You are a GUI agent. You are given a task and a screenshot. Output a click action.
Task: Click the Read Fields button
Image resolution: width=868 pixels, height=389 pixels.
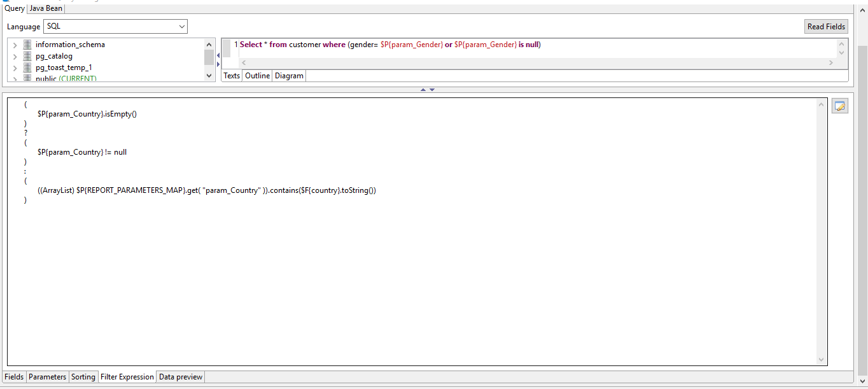[825, 26]
